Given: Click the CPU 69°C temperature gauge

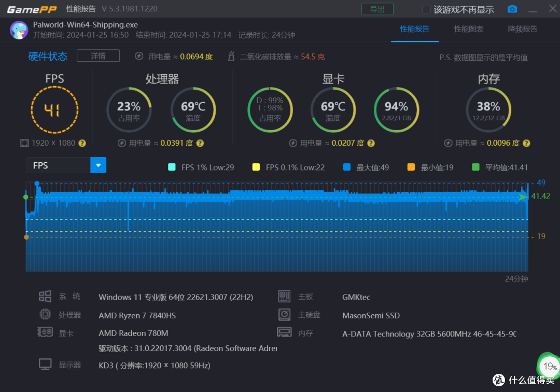Looking at the screenshot, I should (193, 110).
